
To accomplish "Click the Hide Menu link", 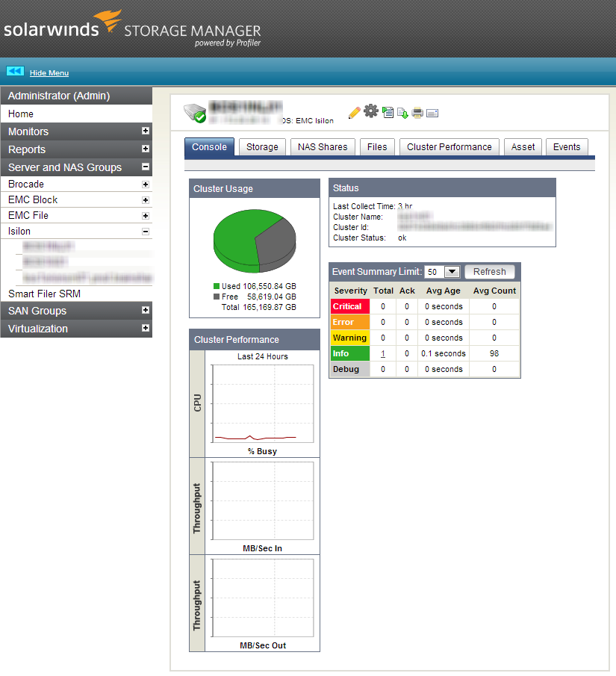I will [x=49, y=73].
